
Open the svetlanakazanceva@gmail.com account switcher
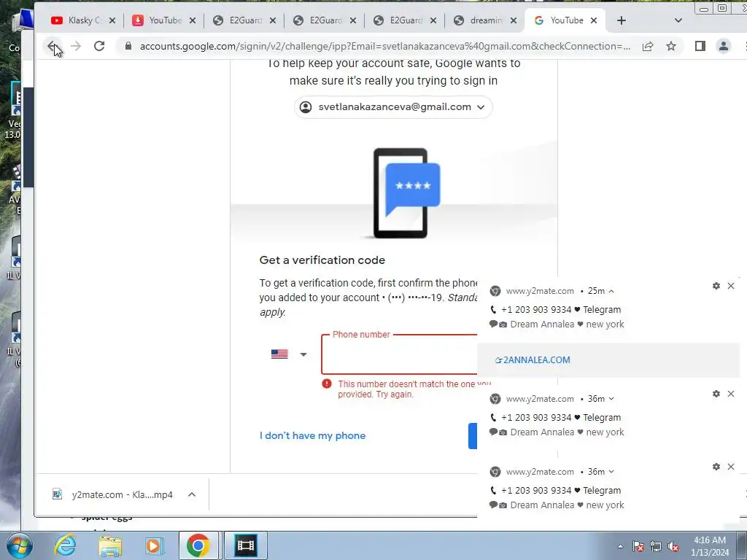click(x=393, y=107)
